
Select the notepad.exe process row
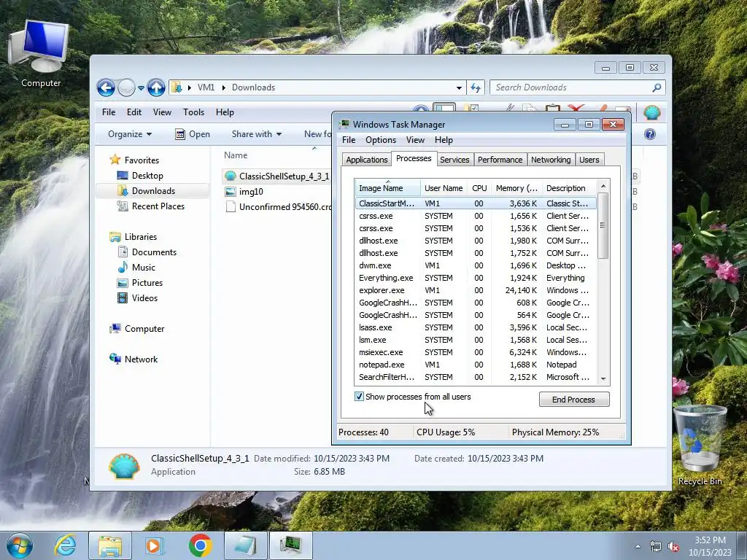pyautogui.click(x=476, y=365)
